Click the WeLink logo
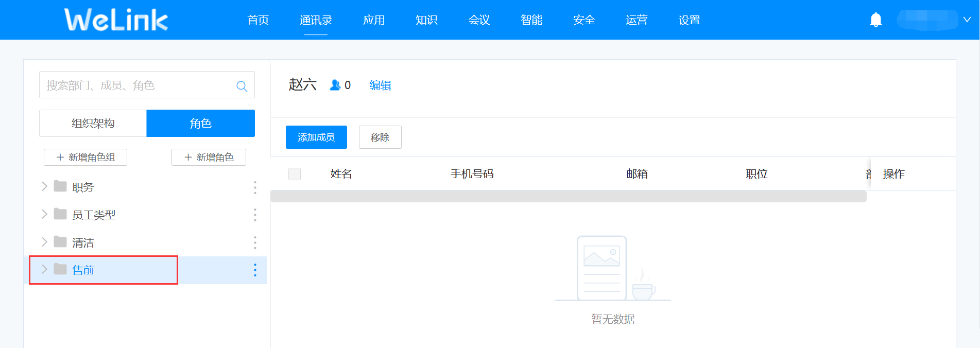This screenshot has width=980, height=348. click(116, 20)
